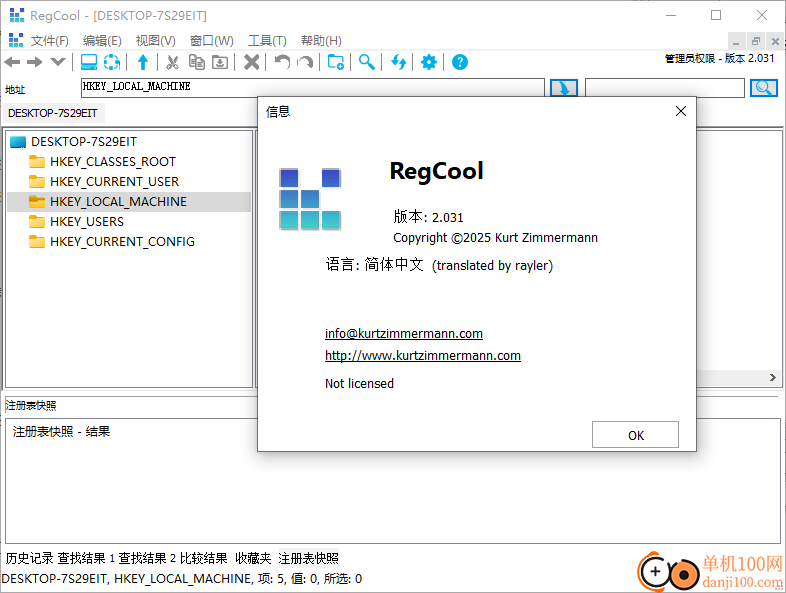Open the 文件(F) menu
786x593 pixels.
tap(49, 41)
